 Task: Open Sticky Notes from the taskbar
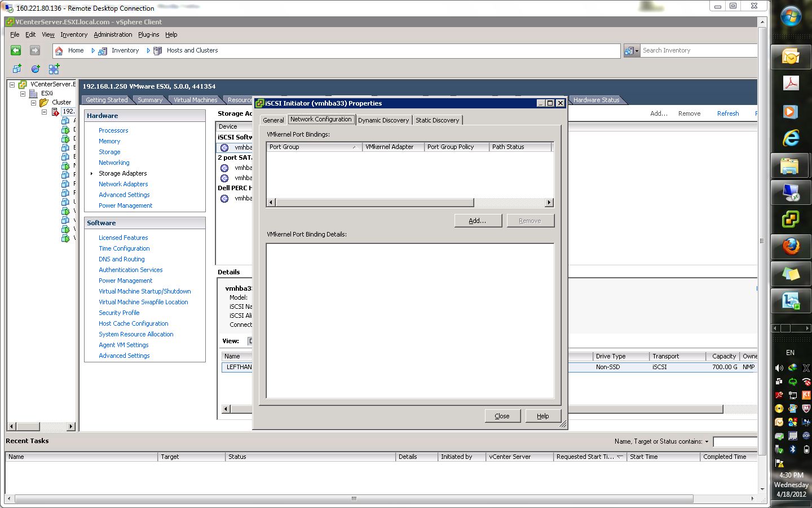[x=791, y=274]
